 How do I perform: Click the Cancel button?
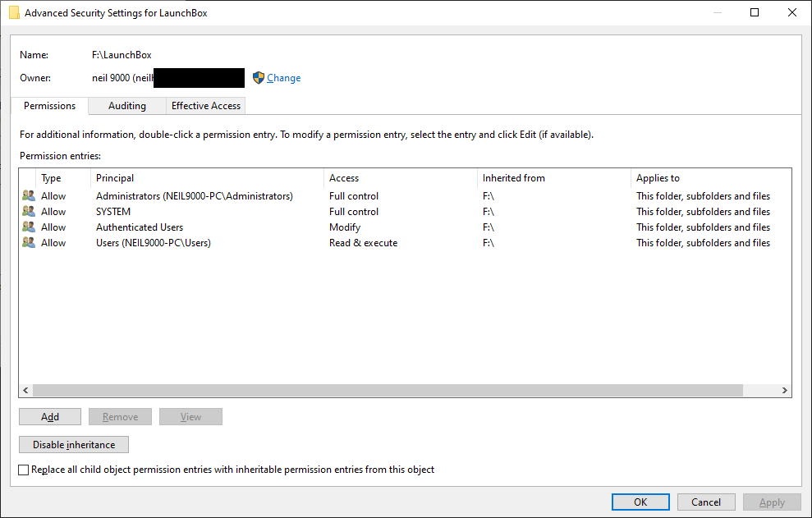706,502
